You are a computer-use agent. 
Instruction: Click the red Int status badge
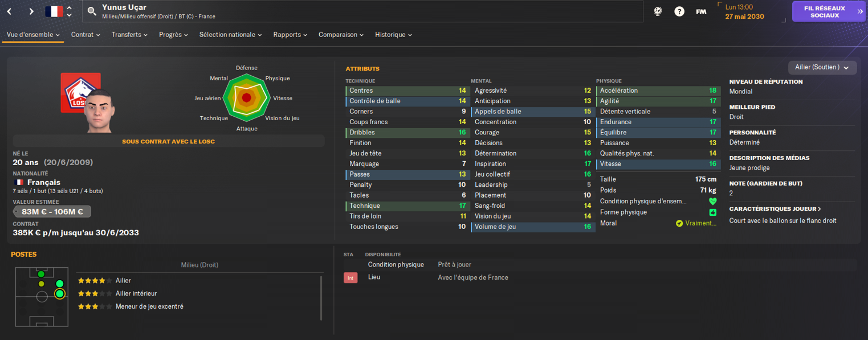coord(351,278)
